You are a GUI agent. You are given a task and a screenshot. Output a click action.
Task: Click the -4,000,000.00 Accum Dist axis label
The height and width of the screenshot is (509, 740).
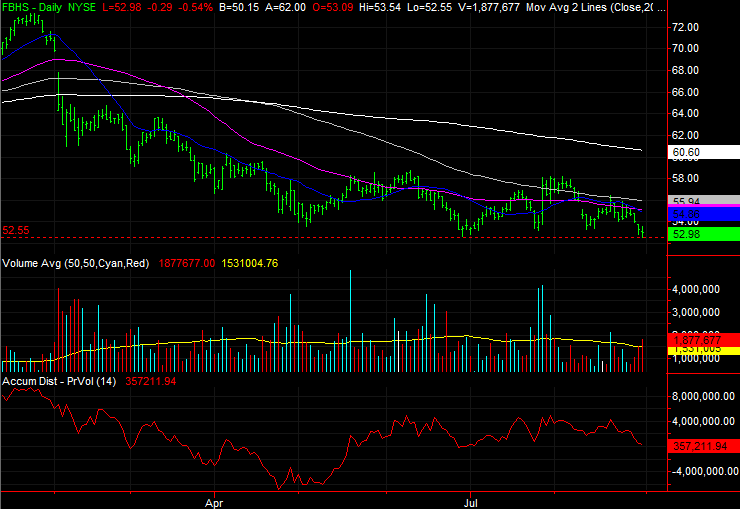point(703,471)
